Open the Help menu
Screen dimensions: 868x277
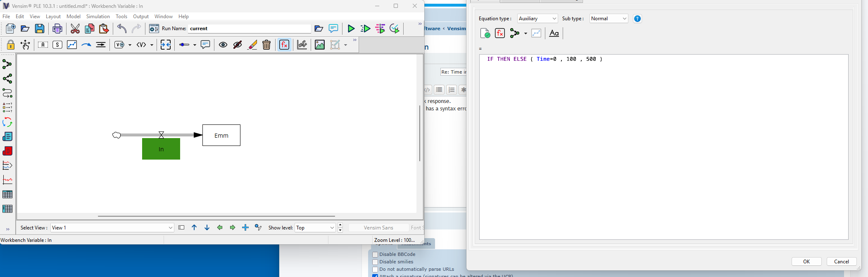tap(183, 17)
